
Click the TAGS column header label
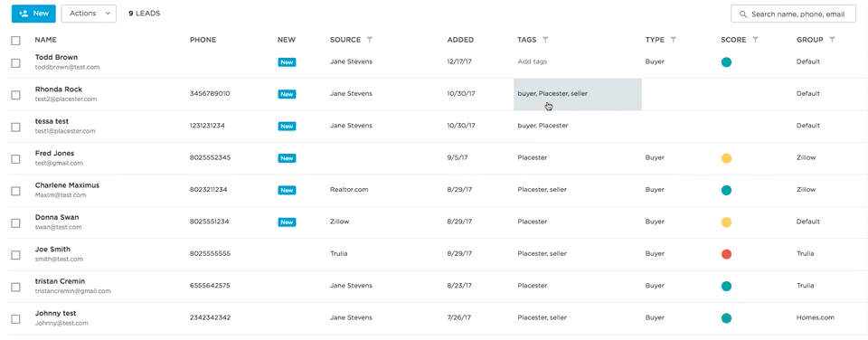(527, 40)
